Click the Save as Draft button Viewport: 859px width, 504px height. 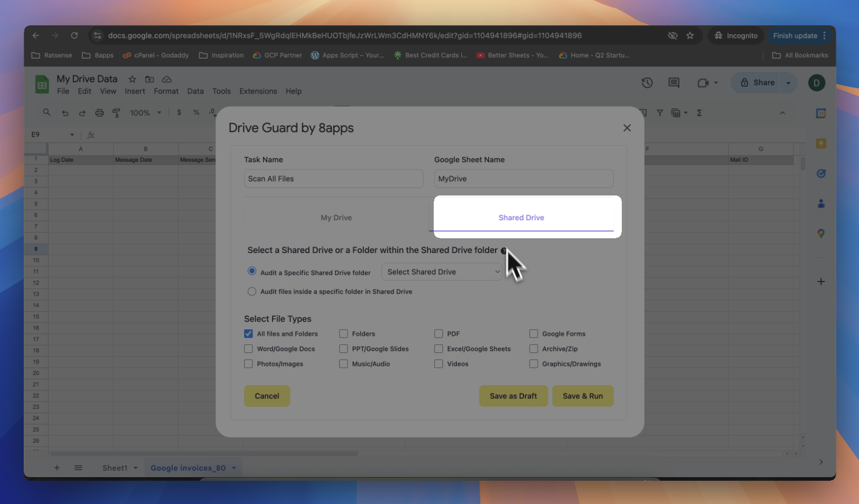click(x=513, y=396)
